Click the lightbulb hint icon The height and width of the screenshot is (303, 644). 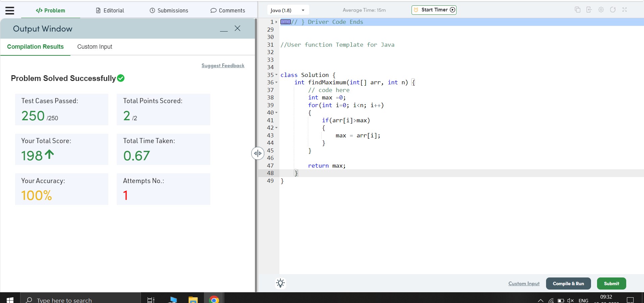pos(280,283)
